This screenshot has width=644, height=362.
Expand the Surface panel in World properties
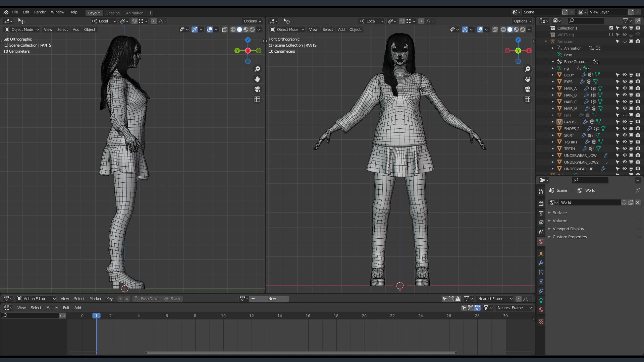(559, 213)
